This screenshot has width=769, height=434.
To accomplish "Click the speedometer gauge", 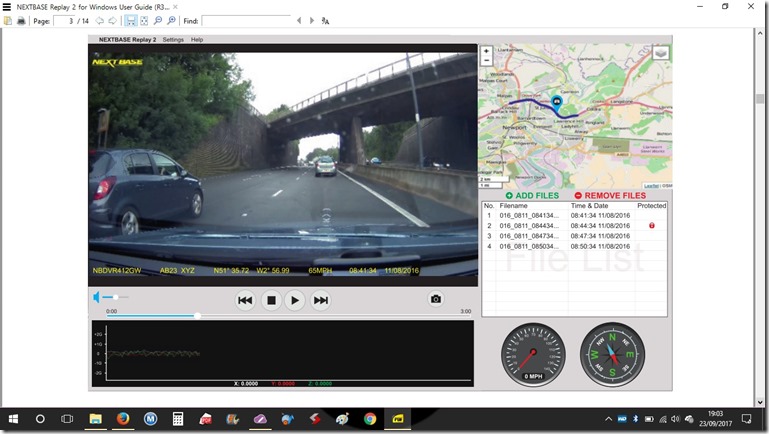I will pyautogui.click(x=533, y=355).
